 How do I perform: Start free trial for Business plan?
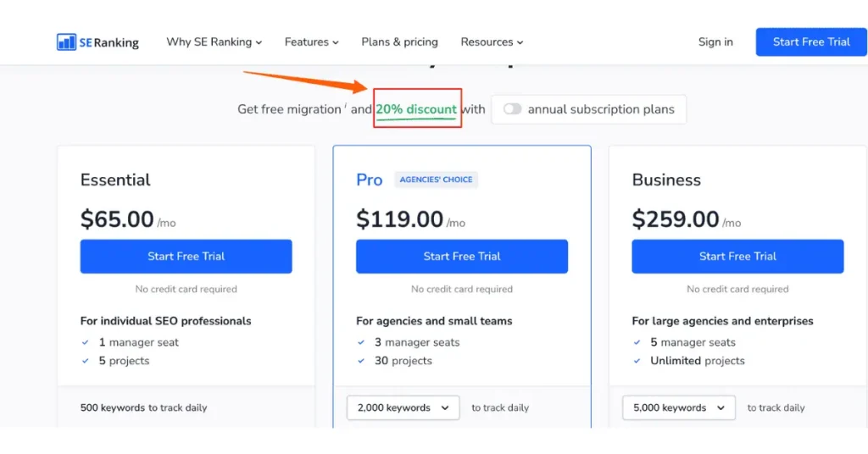click(737, 256)
